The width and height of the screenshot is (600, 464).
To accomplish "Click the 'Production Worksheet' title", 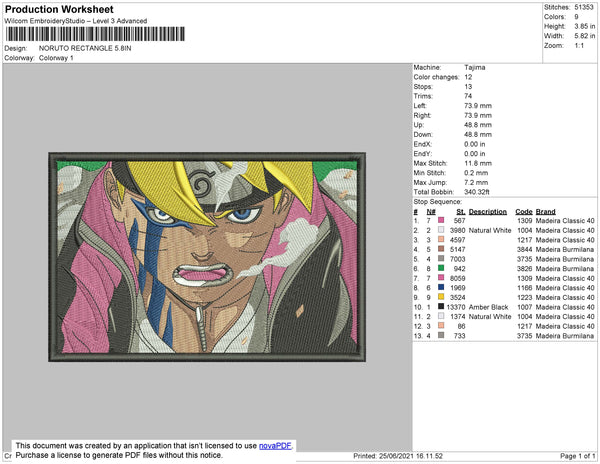I will (59, 10).
